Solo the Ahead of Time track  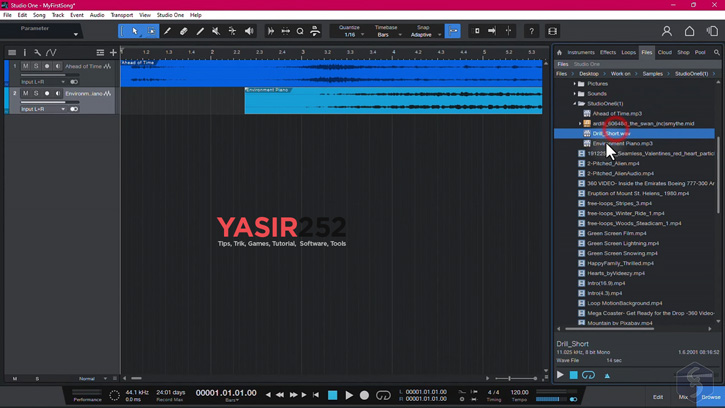click(x=36, y=66)
